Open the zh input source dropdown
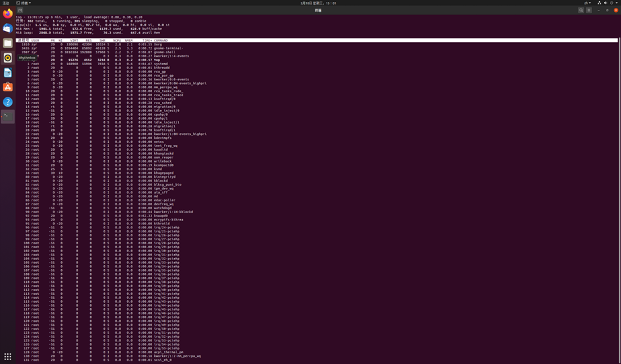Image resolution: width=621 pixels, height=364 pixels. [x=587, y=3]
